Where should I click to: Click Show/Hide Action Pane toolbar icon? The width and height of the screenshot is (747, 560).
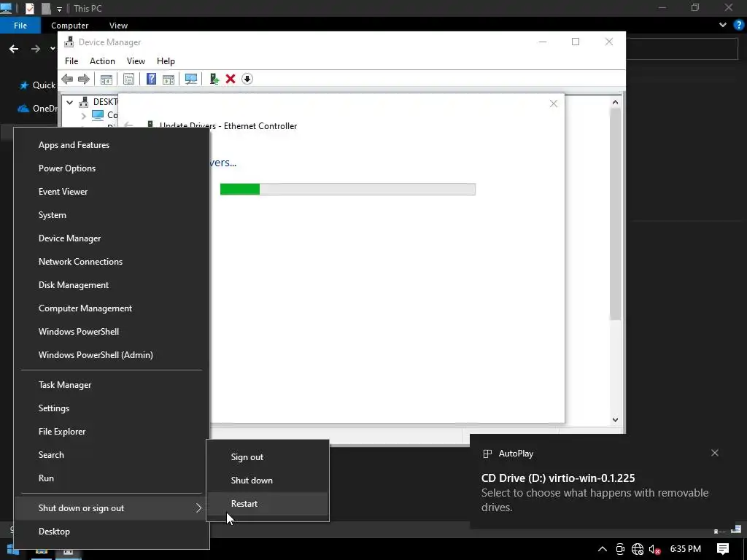[x=169, y=79]
